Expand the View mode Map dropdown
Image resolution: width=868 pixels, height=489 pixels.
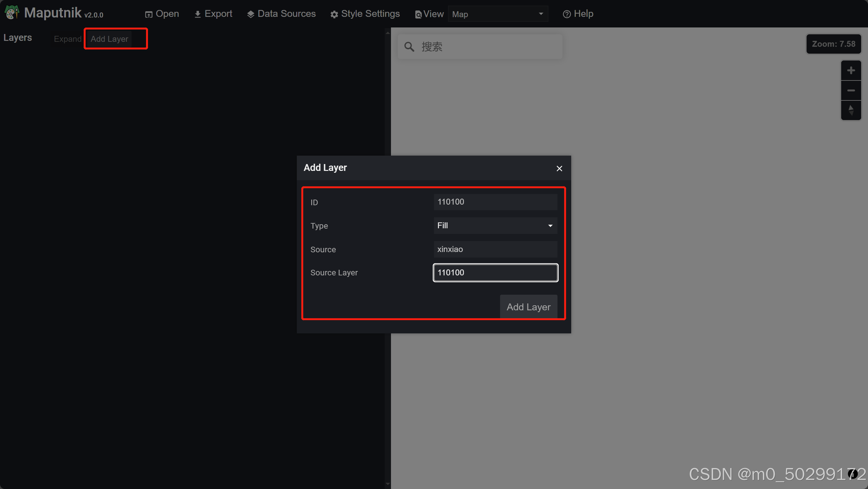point(498,14)
